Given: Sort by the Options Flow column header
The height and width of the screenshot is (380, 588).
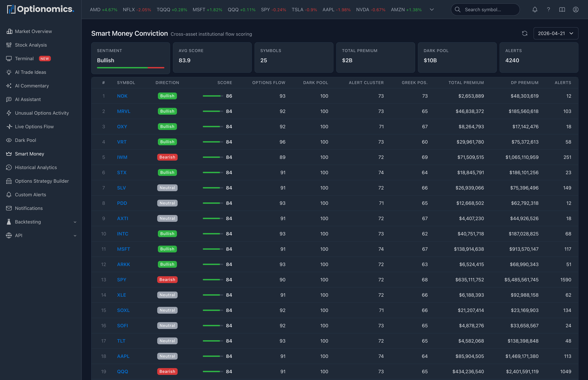Looking at the screenshot, I should click(x=269, y=83).
